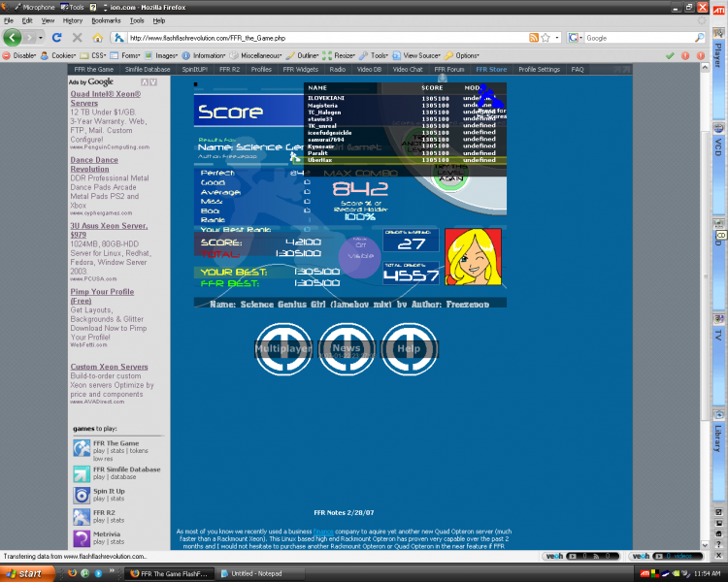Screen dimensions: 728x582
Task: Go to the Home page icon
Action: (97, 38)
